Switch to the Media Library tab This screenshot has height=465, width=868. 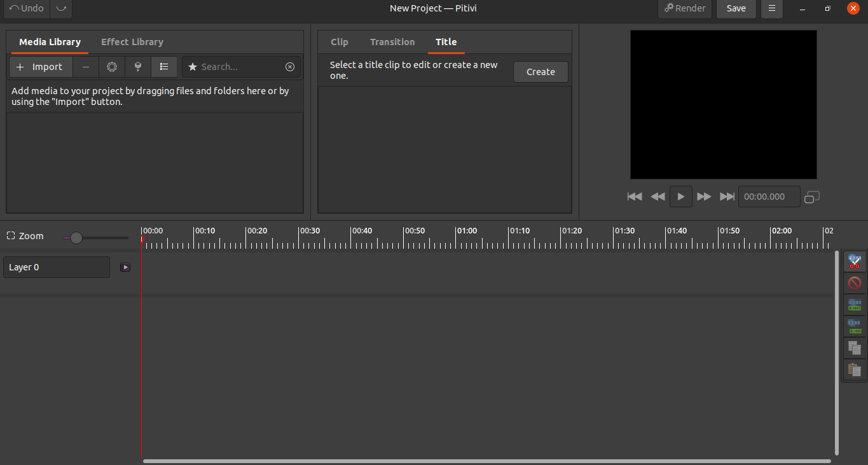50,42
